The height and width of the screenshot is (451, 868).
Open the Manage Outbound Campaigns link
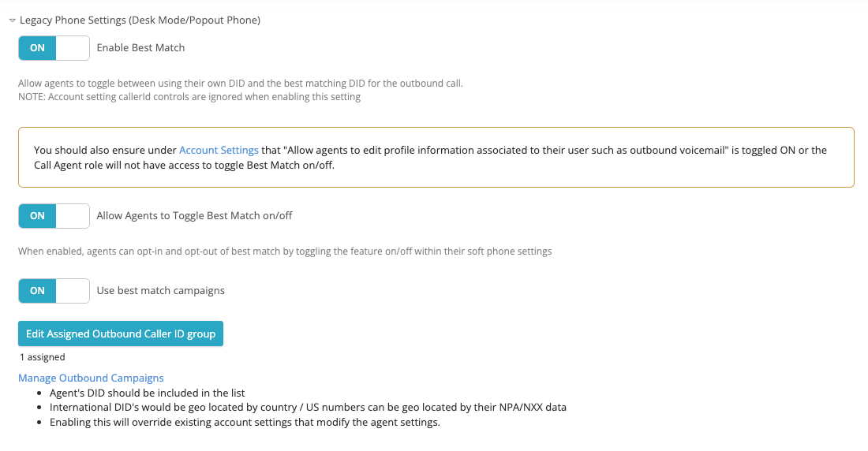pyautogui.click(x=91, y=378)
